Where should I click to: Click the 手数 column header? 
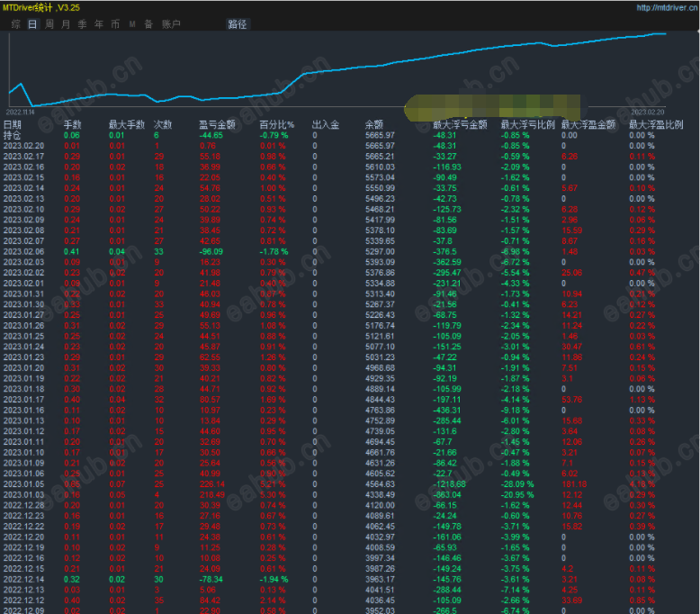pyautogui.click(x=72, y=124)
